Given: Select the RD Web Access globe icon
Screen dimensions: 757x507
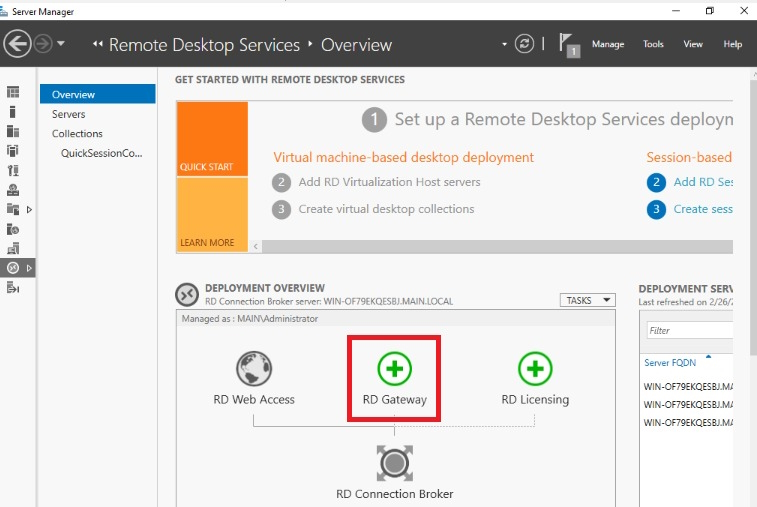Looking at the screenshot, I should [x=254, y=369].
